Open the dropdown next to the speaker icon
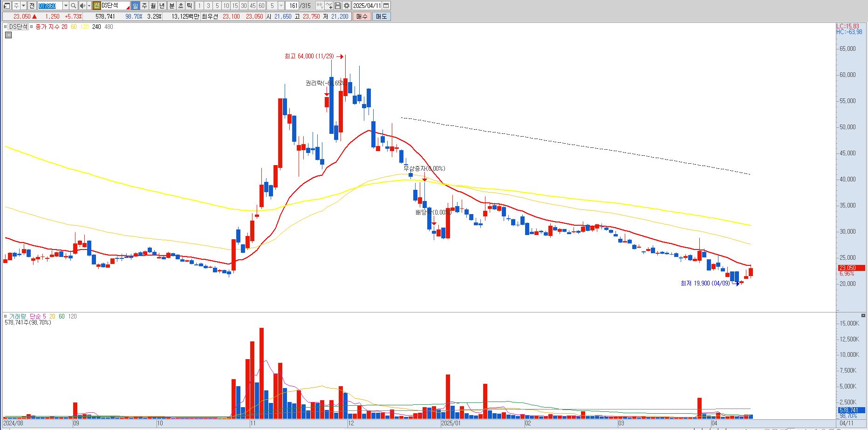This screenshot has width=868, height=430. click(x=89, y=6)
